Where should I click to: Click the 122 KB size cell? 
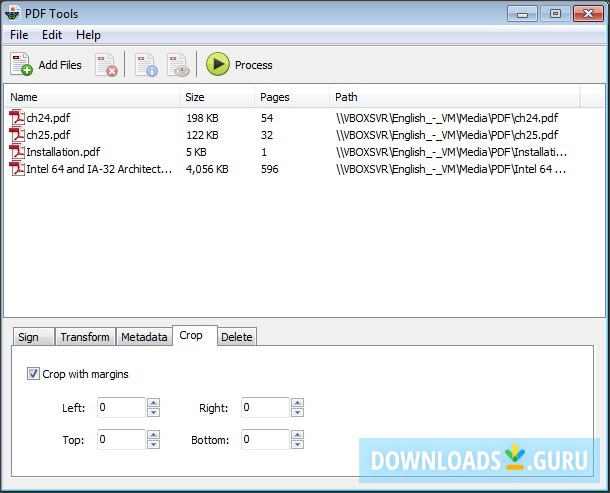click(x=202, y=135)
